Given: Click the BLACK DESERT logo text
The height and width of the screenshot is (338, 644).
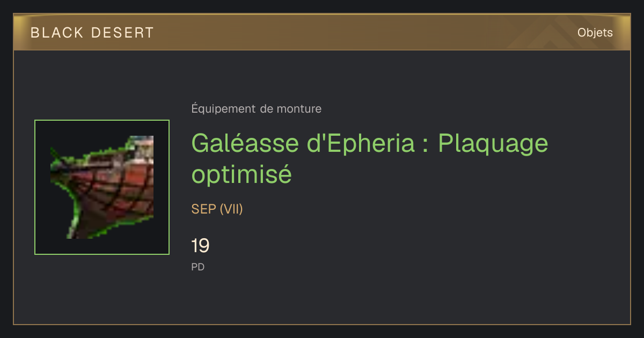Looking at the screenshot, I should (x=92, y=33).
